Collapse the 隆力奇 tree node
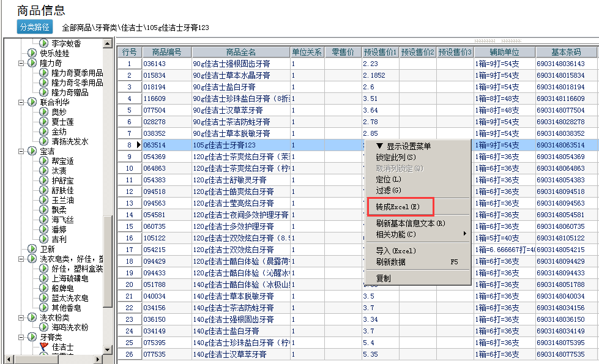The image size is (599, 364). [21, 63]
